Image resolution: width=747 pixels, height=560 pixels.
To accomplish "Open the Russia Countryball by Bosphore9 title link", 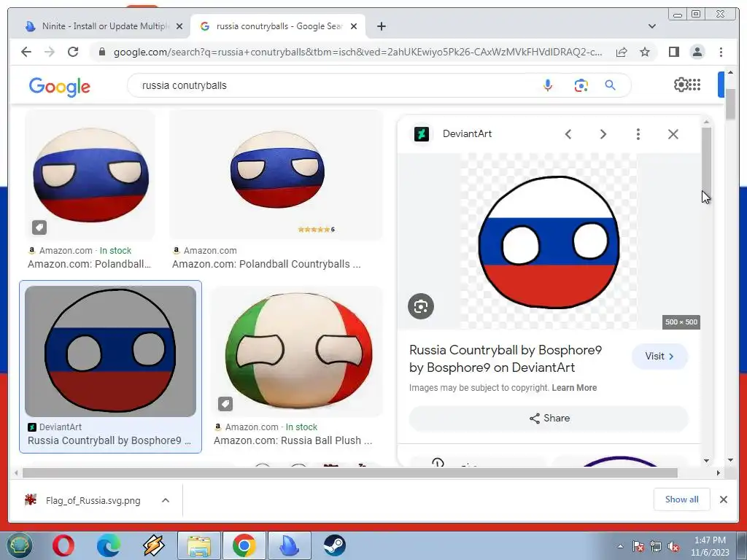I will coord(506,359).
